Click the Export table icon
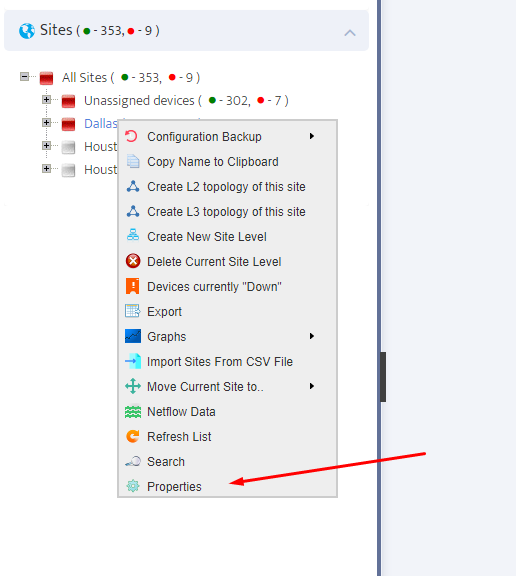This screenshot has width=516, height=576. coord(133,311)
